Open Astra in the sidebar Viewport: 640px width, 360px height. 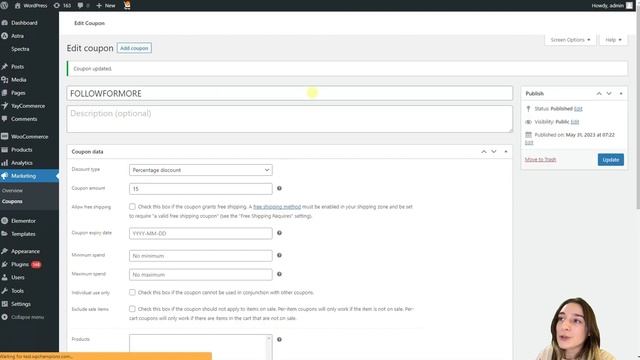pos(17,36)
